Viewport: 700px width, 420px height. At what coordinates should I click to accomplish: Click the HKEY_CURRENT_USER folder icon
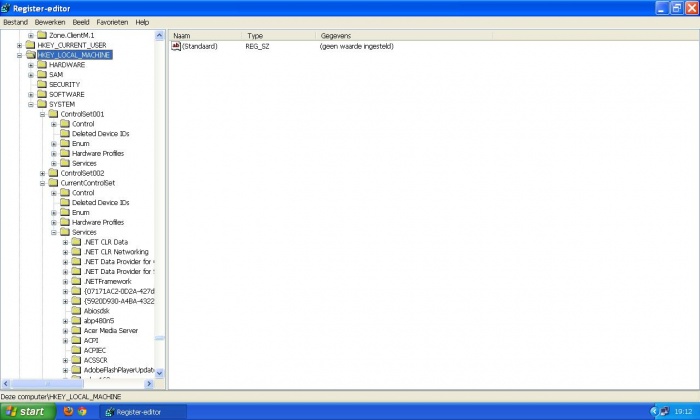click(x=30, y=45)
